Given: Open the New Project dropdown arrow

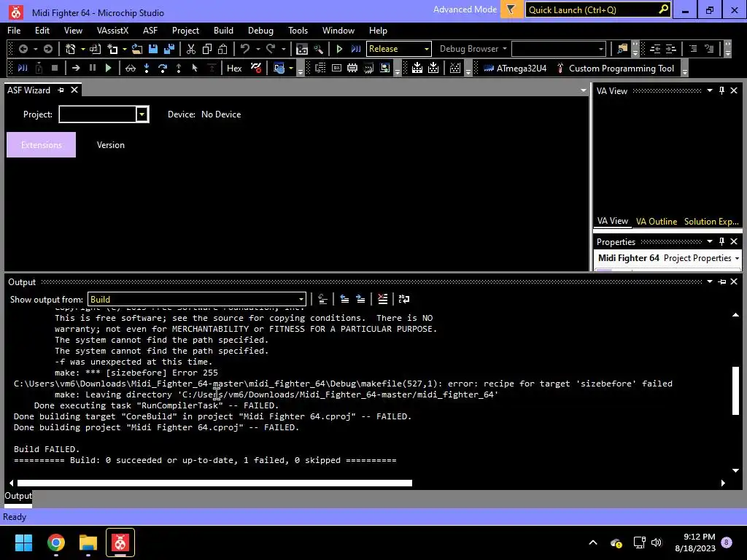Looking at the screenshot, I should click(x=83, y=49).
